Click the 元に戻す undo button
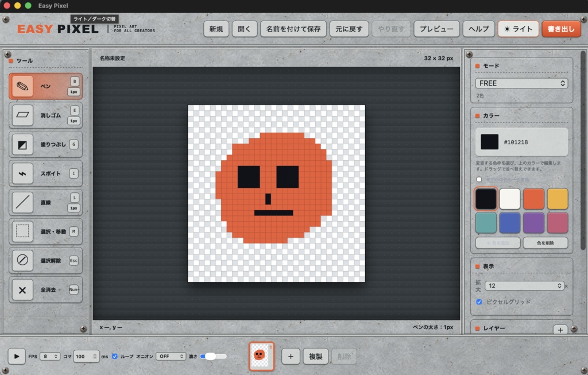The image size is (588, 375). click(x=349, y=29)
